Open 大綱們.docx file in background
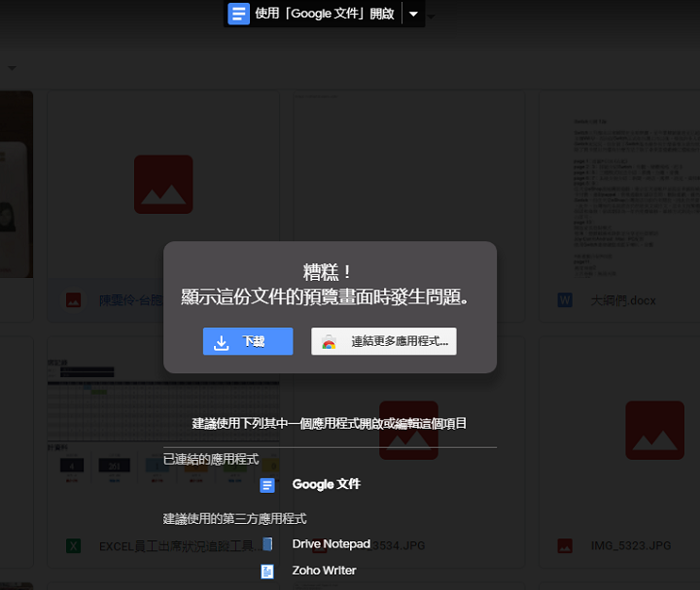This screenshot has width=700, height=590. tap(623, 300)
